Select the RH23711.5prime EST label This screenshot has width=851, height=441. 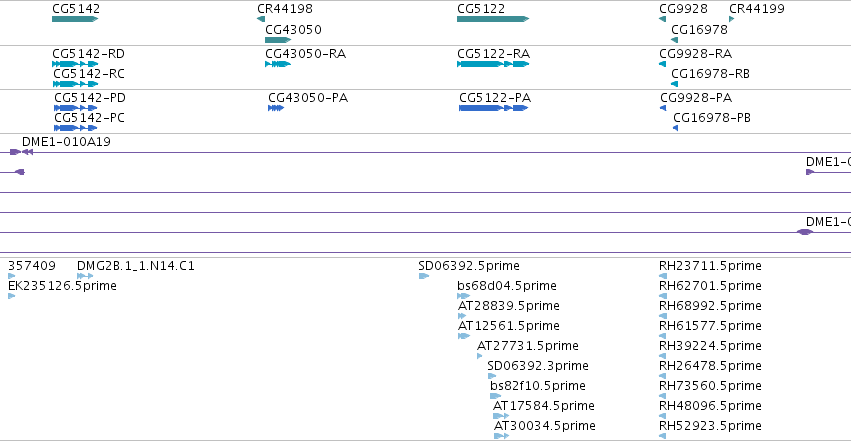tap(710, 266)
